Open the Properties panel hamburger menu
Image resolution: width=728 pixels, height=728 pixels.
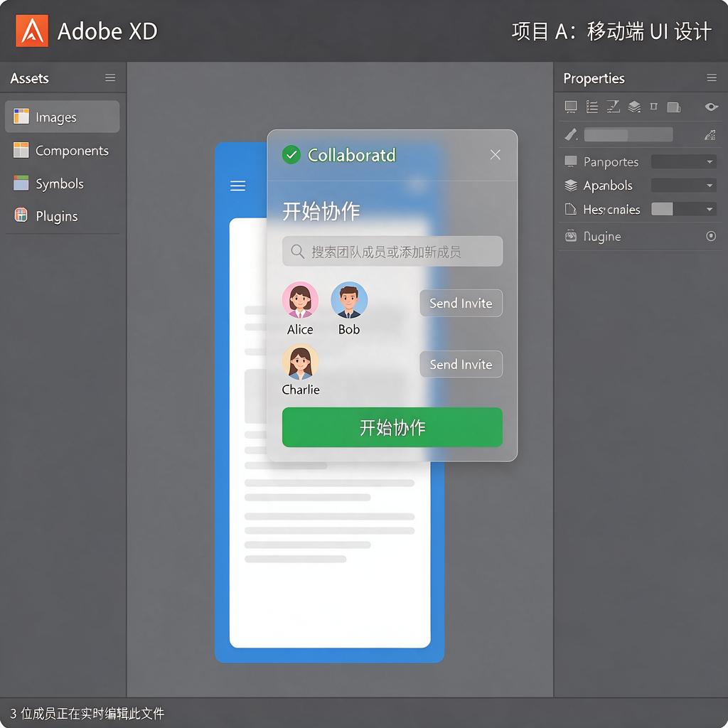[711, 77]
